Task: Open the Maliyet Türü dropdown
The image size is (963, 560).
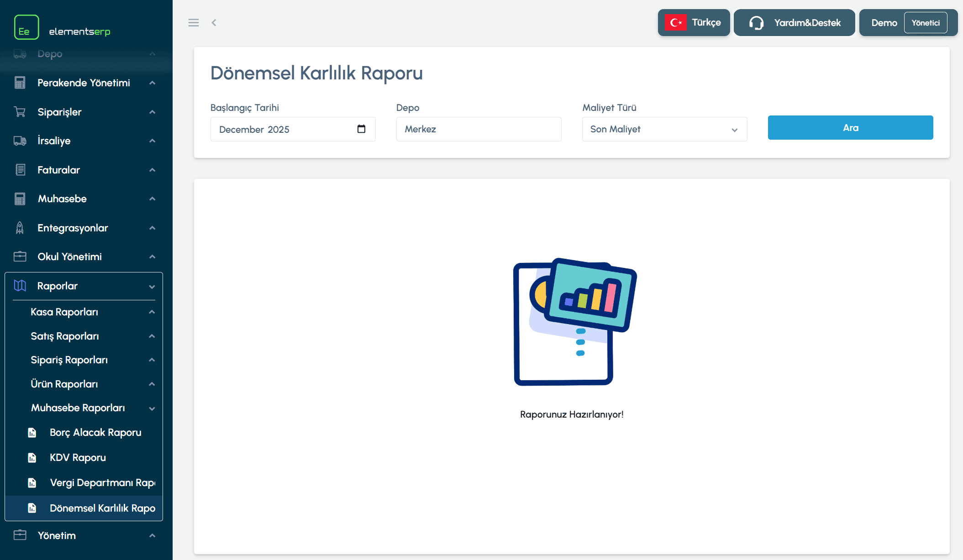Action: click(664, 129)
